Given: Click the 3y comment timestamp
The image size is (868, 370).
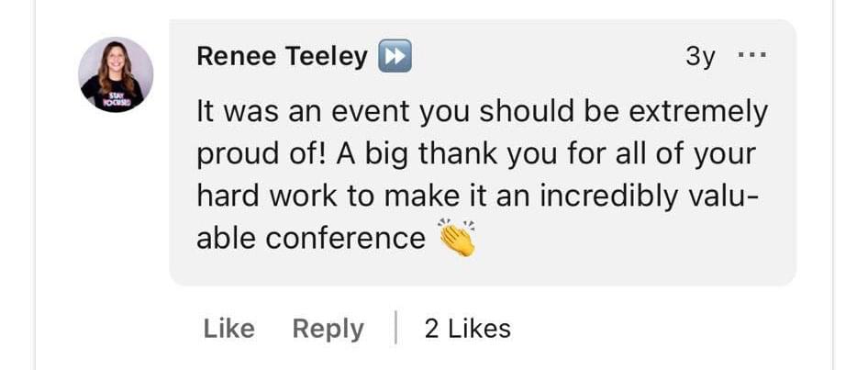Looking at the screenshot, I should coord(700,57).
